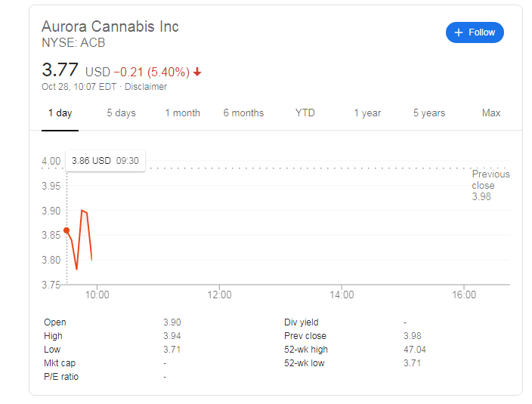Click the peak of the orange price line
532x404 pixels.
coord(82,211)
